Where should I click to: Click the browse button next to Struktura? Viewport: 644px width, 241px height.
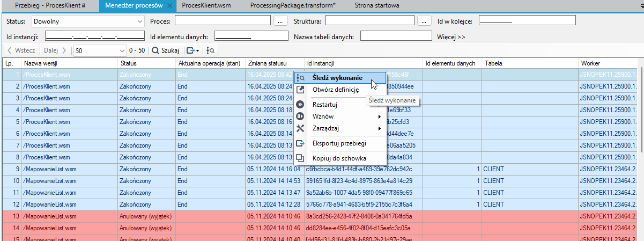pyautogui.click(x=425, y=21)
